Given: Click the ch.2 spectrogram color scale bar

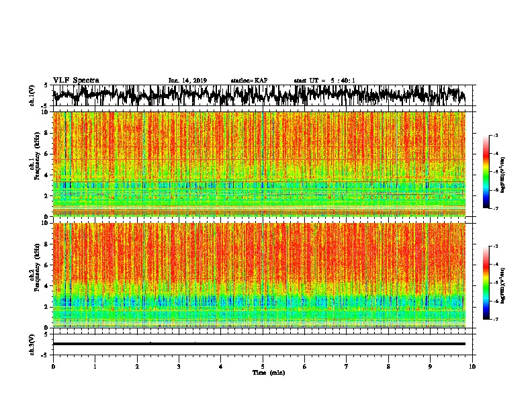Looking at the screenshot, I should pos(486,283).
